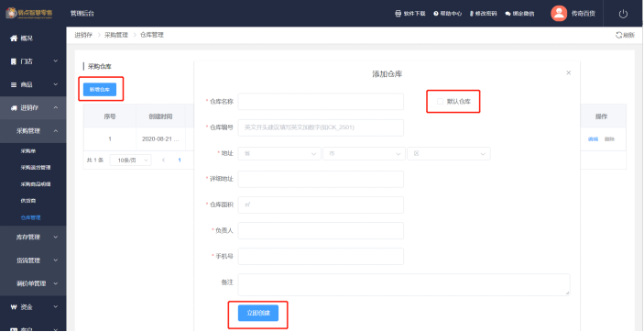Viewport: 644px width, 332px height.
Task: Click the 刷新 refresh icon
Action: point(618,35)
